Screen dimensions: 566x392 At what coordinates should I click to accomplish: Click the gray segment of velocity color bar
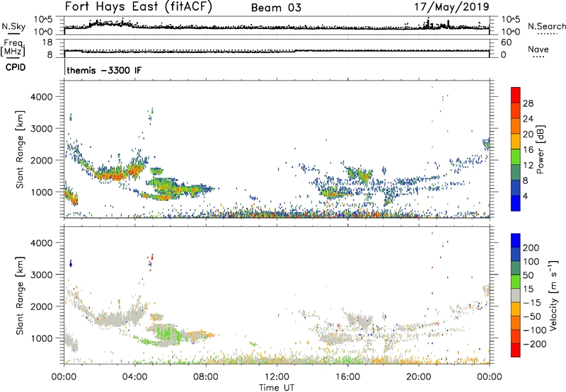coord(516,296)
